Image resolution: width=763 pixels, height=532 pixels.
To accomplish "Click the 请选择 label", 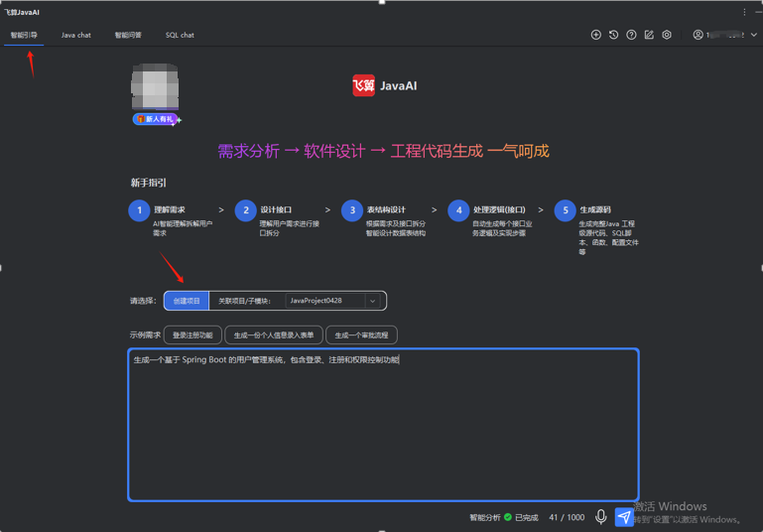I will coord(143,301).
